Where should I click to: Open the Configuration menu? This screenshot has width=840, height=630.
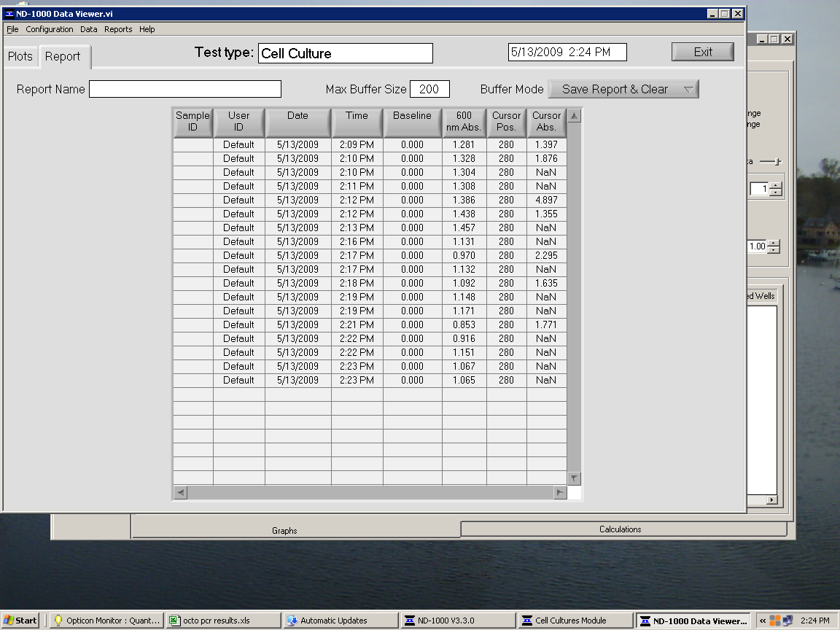click(x=50, y=29)
